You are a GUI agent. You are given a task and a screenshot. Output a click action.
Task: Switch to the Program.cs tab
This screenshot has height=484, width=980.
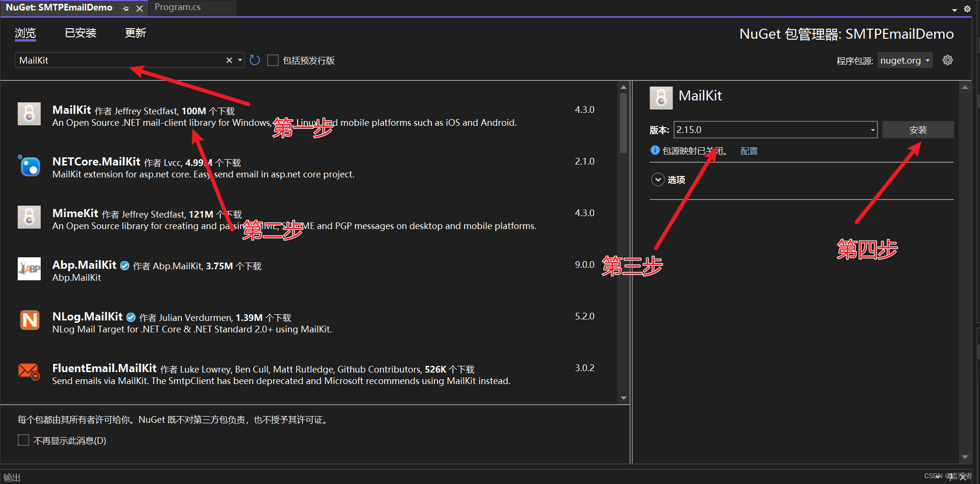click(177, 7)
